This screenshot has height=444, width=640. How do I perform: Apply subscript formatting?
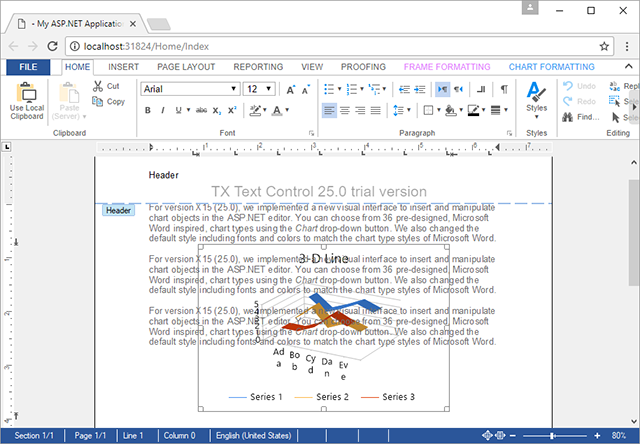217,111
